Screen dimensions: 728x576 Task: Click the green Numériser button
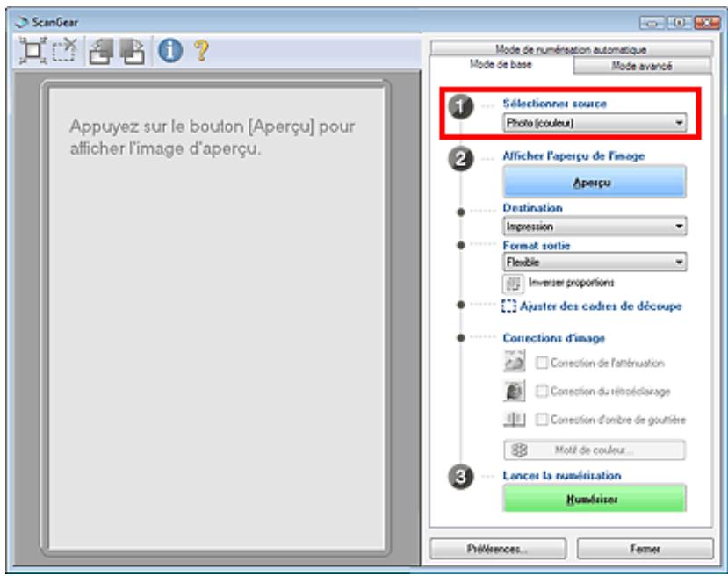click(595, 499)
